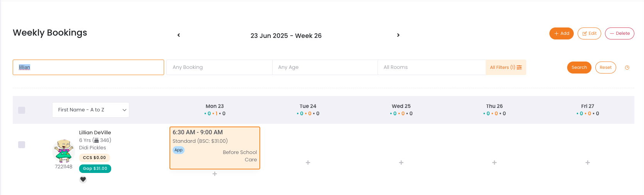Open the Any Booking filter dropdown

219,67
